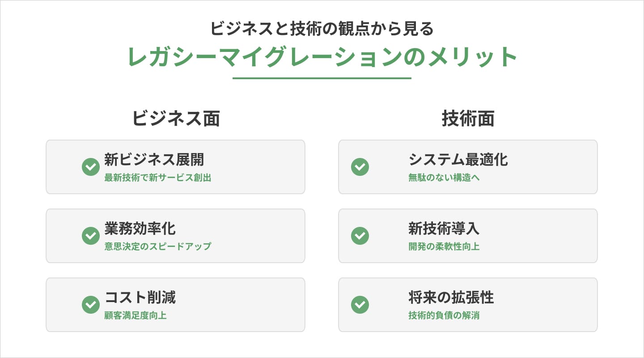Click the checkmark icon beside 業務効率化
Image resolution: width=644 pixels, height=358 pixels.
(x=91, y=236)
